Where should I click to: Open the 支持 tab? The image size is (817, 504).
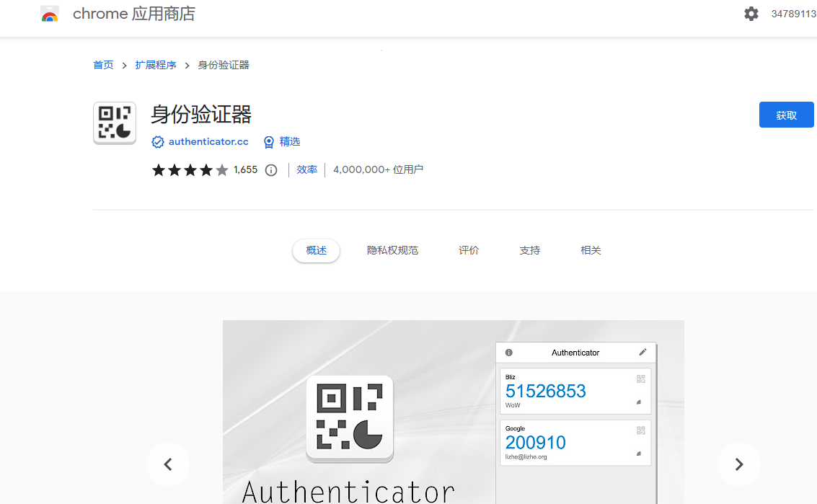(x=530, y=251)
